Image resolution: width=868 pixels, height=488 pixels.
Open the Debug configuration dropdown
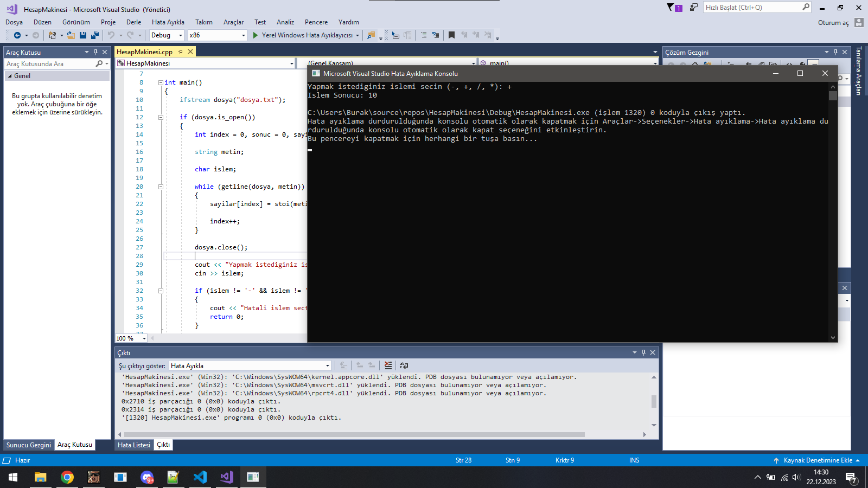click(167, 35)
